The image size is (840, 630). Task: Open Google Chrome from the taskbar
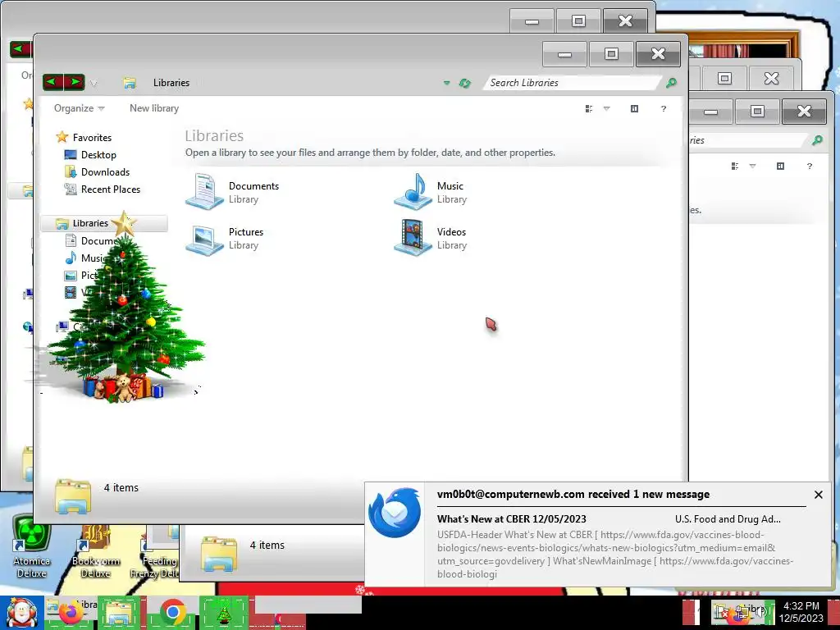point(173,613)
